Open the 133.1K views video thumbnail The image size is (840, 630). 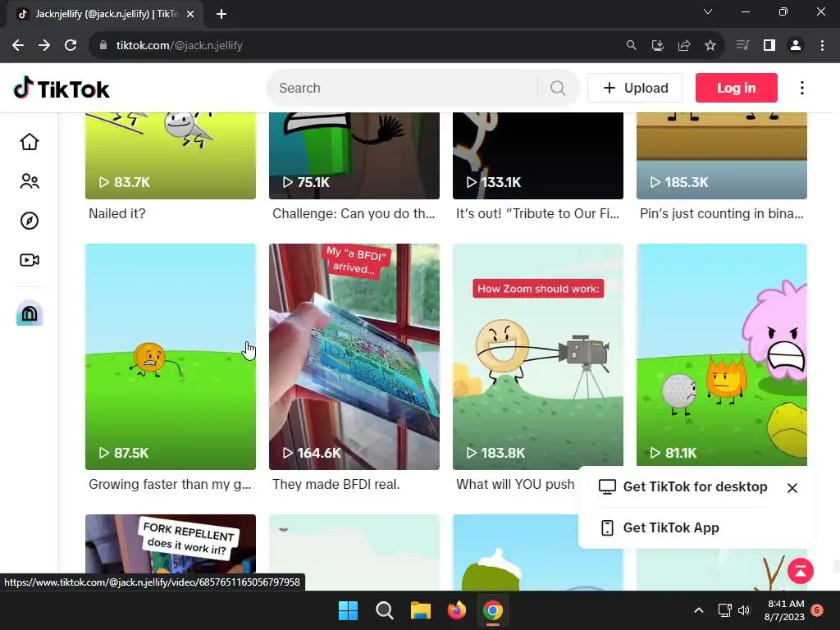pyautogui.click(x=538, y=156)
